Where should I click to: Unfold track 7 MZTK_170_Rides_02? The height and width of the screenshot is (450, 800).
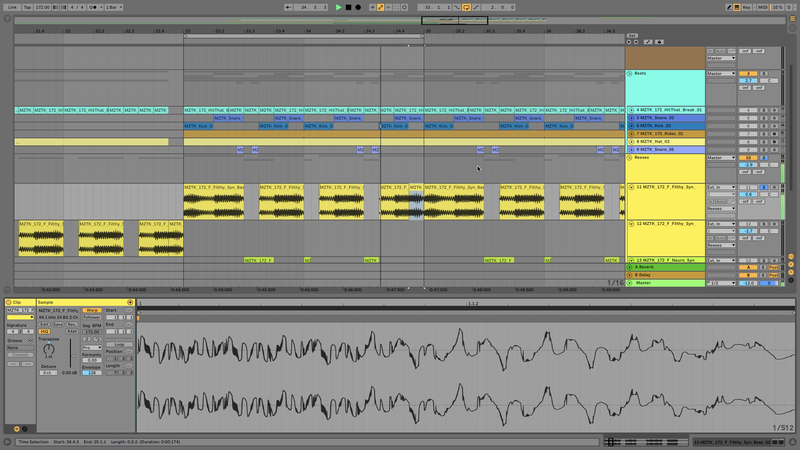pos(631,134)
